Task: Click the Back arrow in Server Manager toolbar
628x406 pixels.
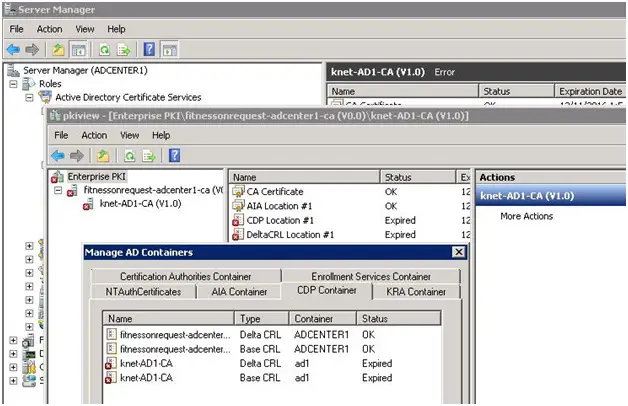Action: click(14, 49)
